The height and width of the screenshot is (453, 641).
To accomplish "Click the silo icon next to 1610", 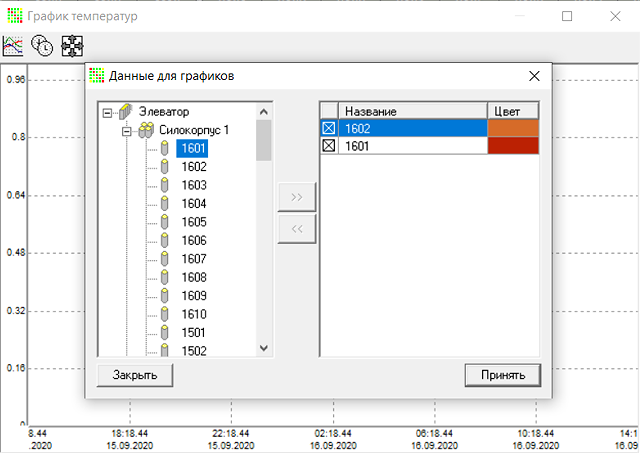I will click(165, 314).
